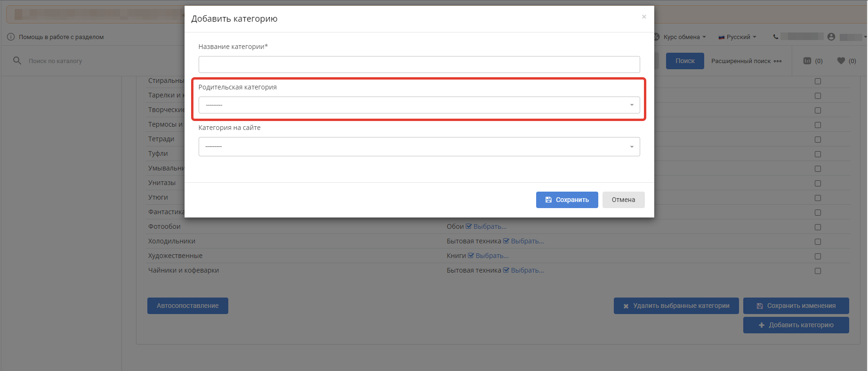Check the Чайники и кофеварки checkbox

(818, 271)
